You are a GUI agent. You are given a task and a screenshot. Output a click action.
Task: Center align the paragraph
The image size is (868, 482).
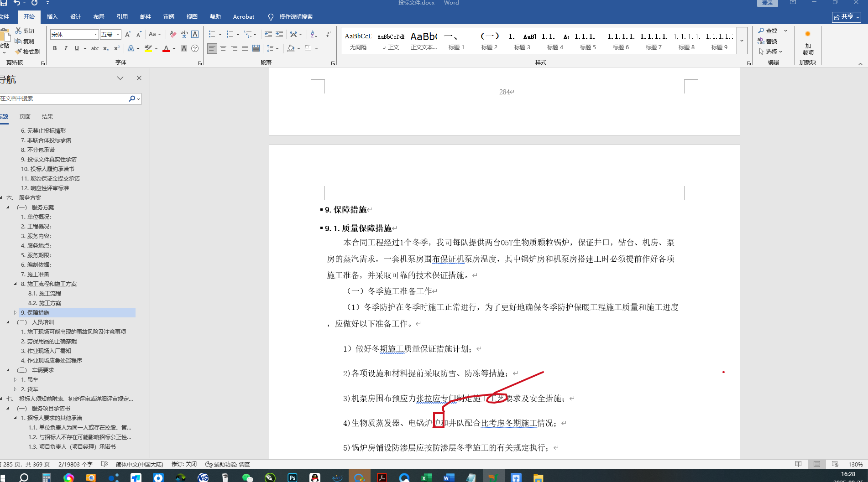(x=223, y=48)
